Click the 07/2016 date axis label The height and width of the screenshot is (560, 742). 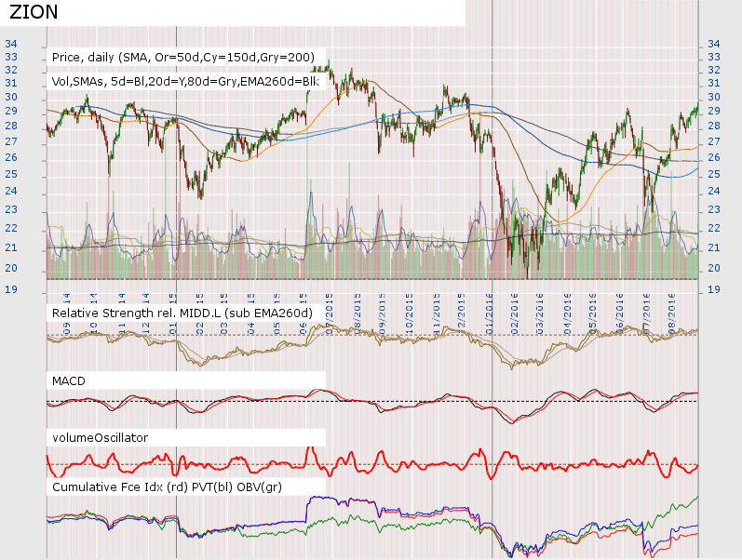coord(646,314)
